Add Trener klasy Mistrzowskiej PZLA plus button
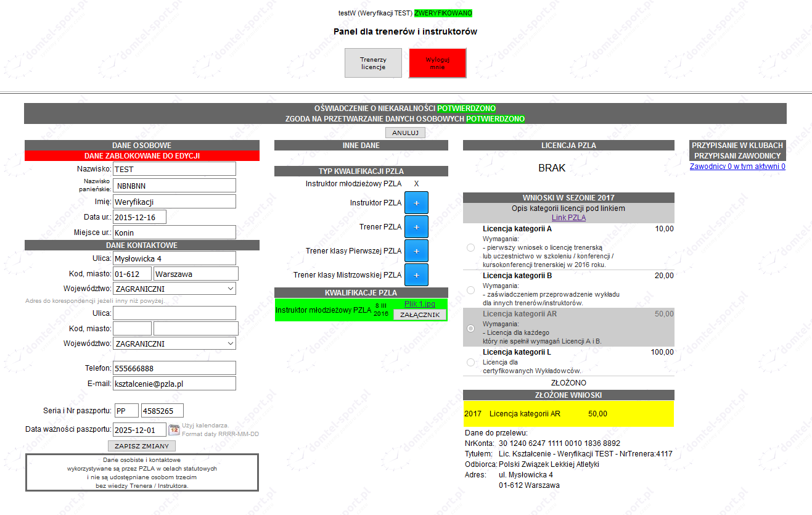The height and width of the screenshot is (515, 812). pyautogui.click(x=416, y=275)
